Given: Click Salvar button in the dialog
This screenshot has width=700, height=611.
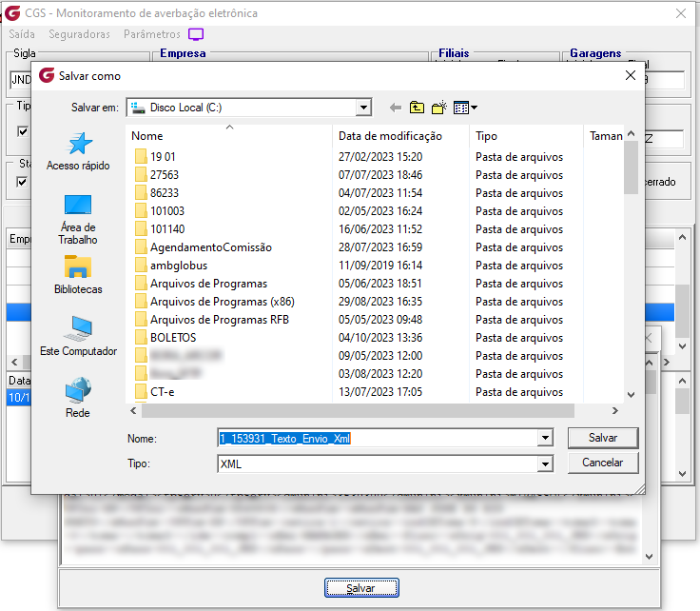Looking at the screenshot, I should pos(603,438).
